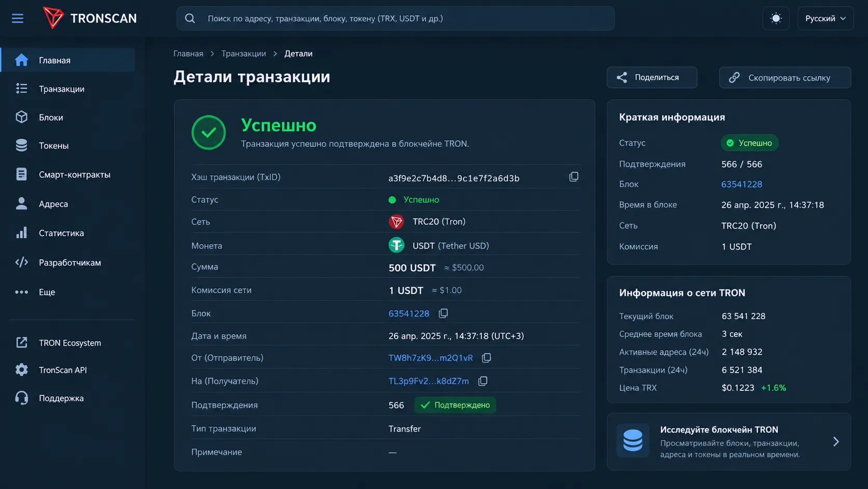This screenshot has width=868, height=489.
Task: Click the large green success checkmark icon
Action: (209, 133)
